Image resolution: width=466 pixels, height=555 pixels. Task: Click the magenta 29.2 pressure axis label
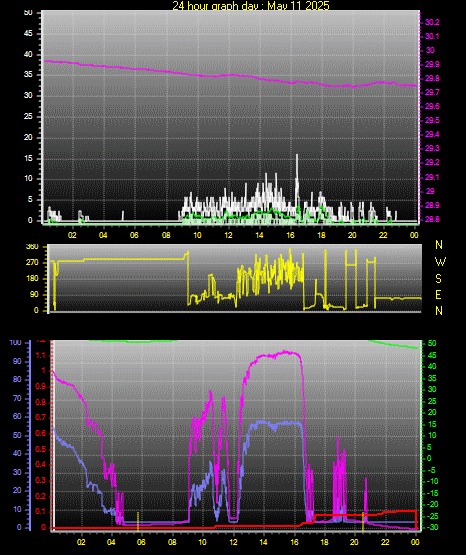click(x=432, y=162)
